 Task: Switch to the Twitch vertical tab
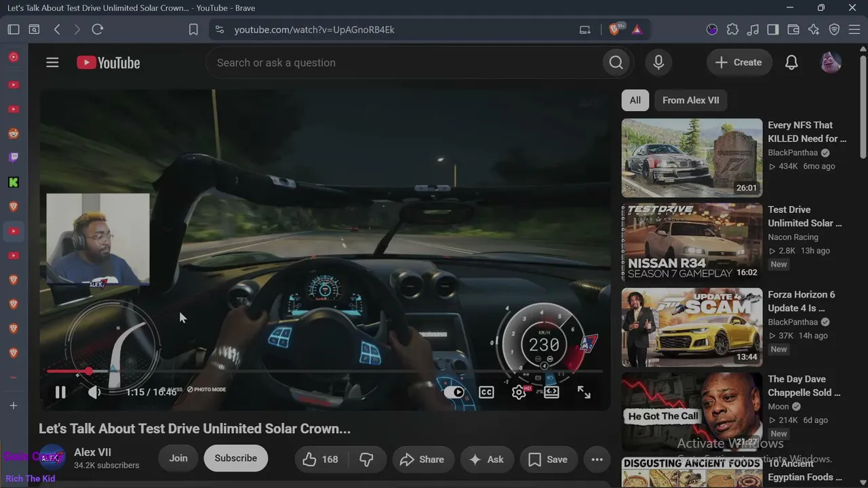14,158
